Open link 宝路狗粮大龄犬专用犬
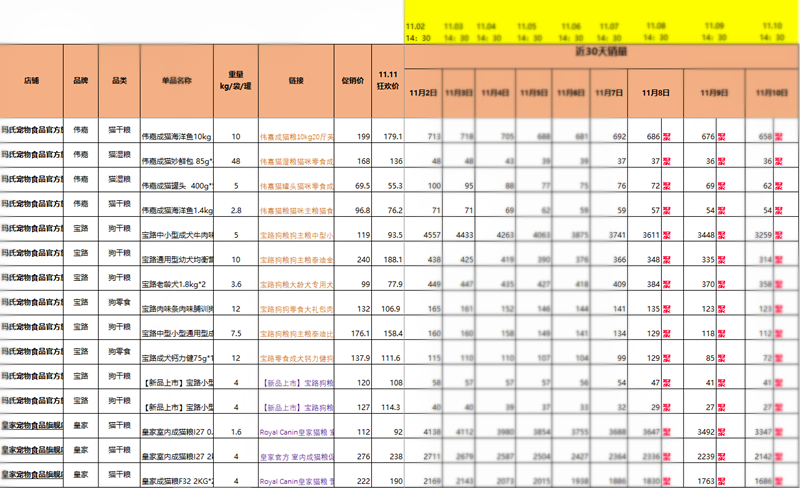Screen dimensions: 800x488 [296, 284]
